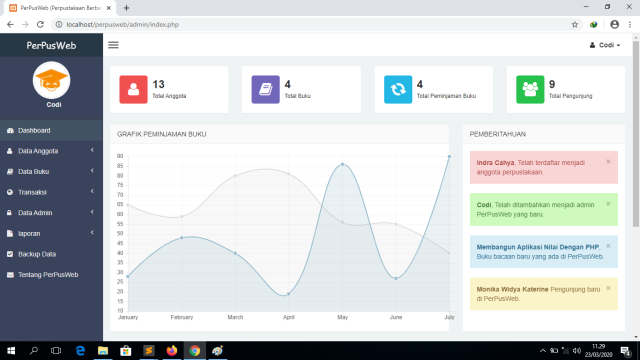Expand the laporan submenu chevron
The width and height of the screenshot is (640, 360).
pos(92,233)
